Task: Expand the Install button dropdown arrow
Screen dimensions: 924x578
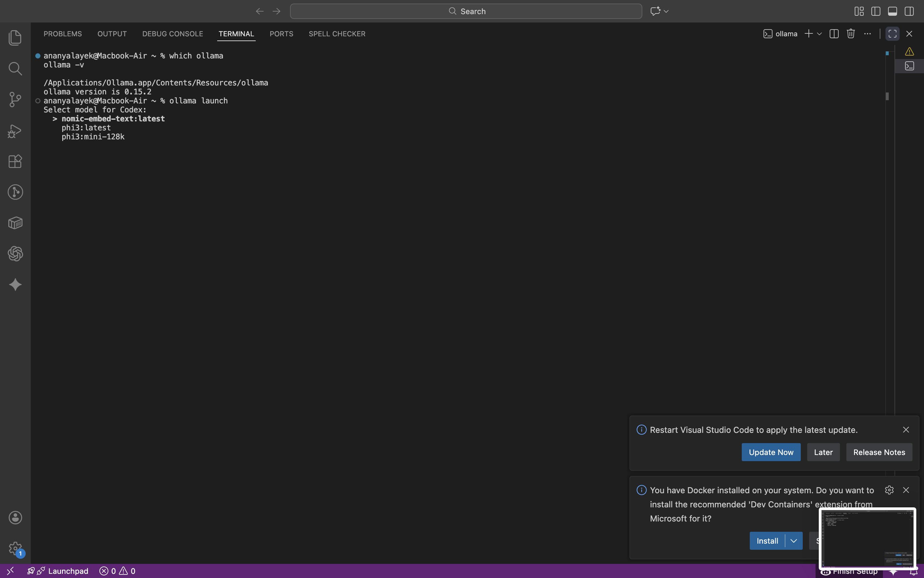Action: 794,541
